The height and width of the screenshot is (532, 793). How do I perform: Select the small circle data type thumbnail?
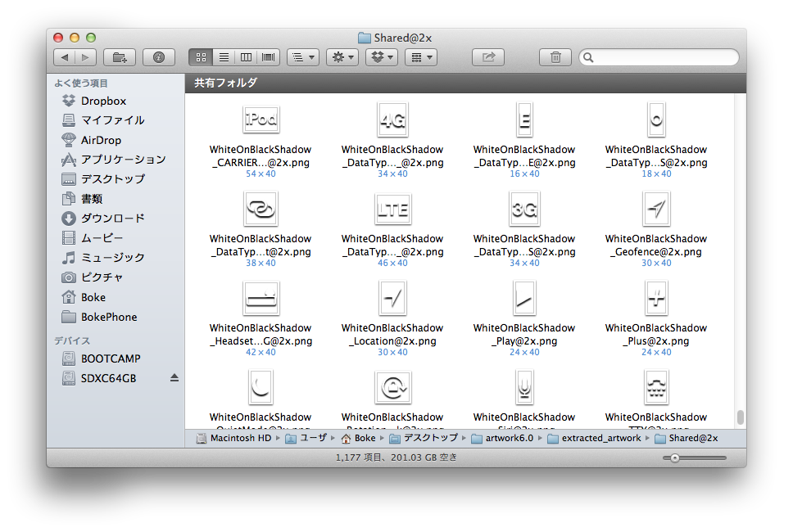click(x=656, y=119)
